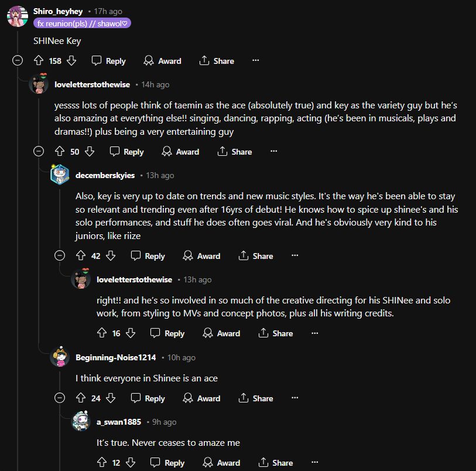Reply to decemberskyies' comment
The width and height of the screenshot is (476, 471).
click(148, 256)
